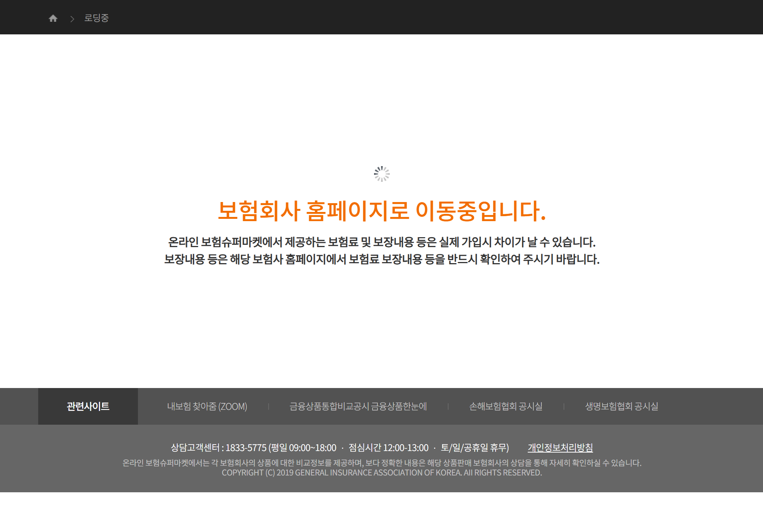Select the 로딩중 breadcrumb item
Viewport: 763px width, 532px height.
(x=96, y=18)
